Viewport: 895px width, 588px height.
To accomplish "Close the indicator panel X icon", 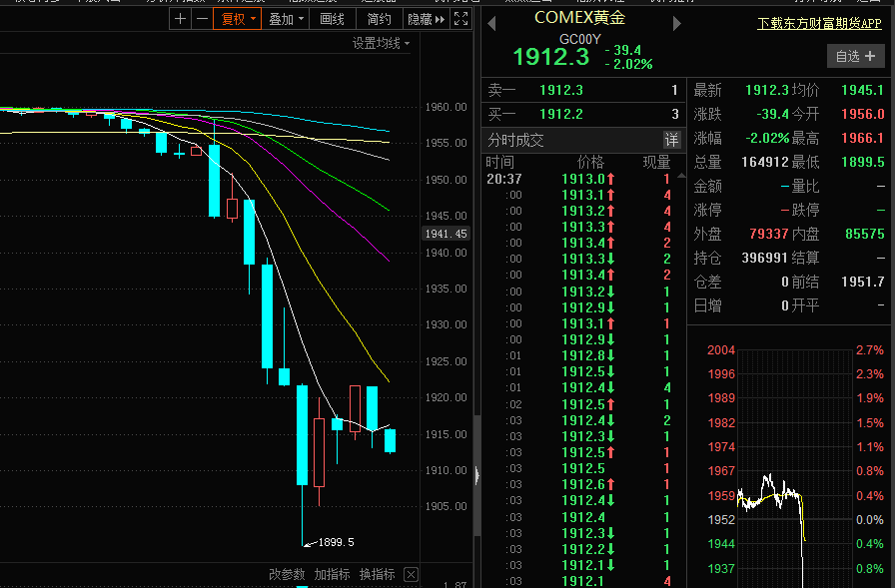I will tap(411, 574).
